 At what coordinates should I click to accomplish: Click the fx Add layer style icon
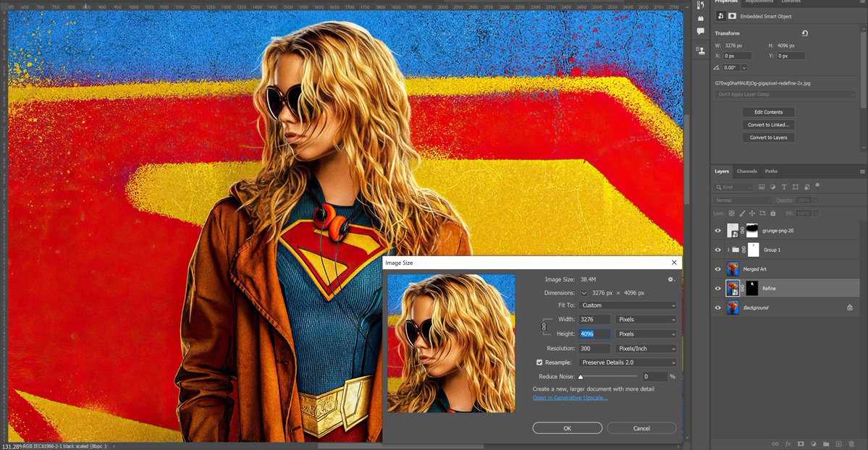pos(788,444)
